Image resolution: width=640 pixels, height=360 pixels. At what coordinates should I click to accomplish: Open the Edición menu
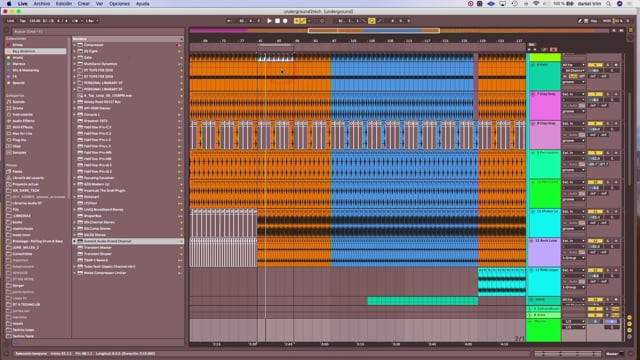click(64, 4)
